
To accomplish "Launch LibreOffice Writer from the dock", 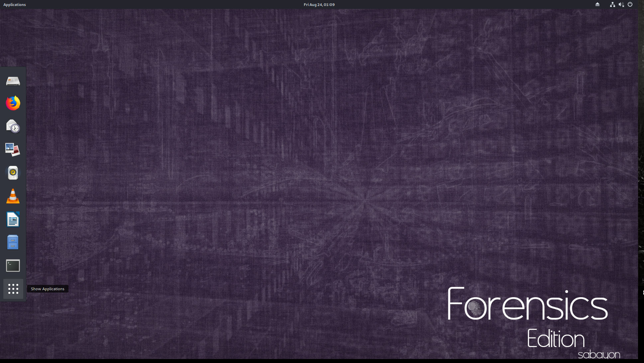I will pos(13,219).
